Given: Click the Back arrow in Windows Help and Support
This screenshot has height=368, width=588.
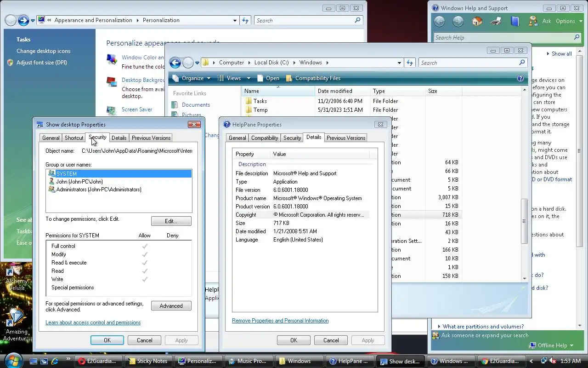Looking at the screenshot, I should tap(439, 21).
